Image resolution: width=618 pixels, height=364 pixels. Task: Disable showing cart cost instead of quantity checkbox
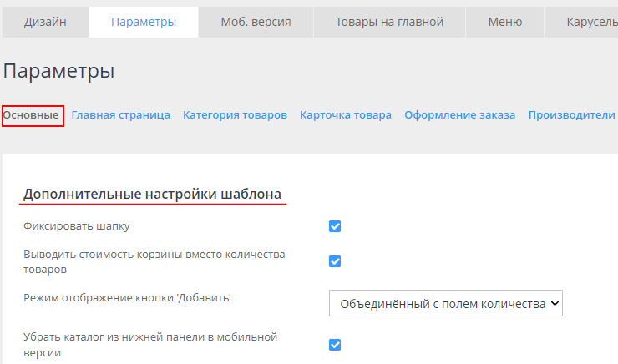pyautogui.click(x=335, y=261)
